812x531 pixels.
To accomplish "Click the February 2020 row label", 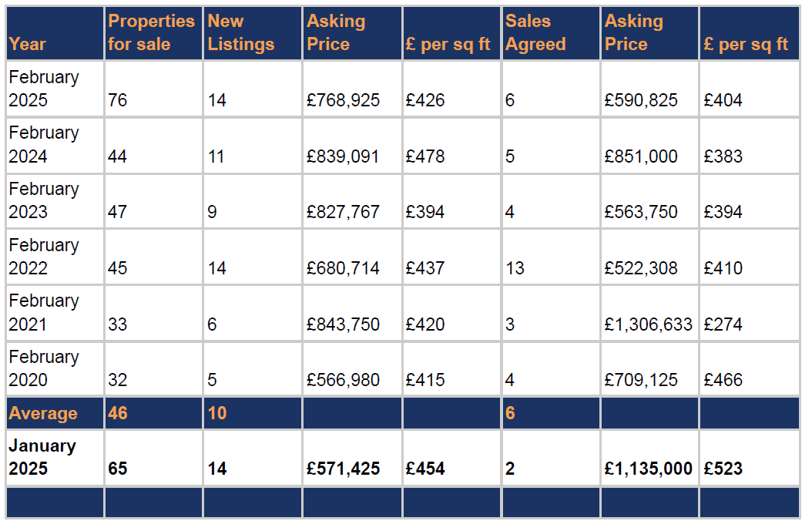I will tap(44, 368).
